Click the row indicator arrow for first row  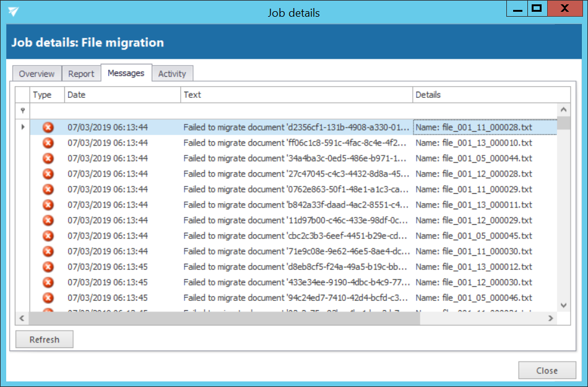pyautogui.click(x=23, y=128)
